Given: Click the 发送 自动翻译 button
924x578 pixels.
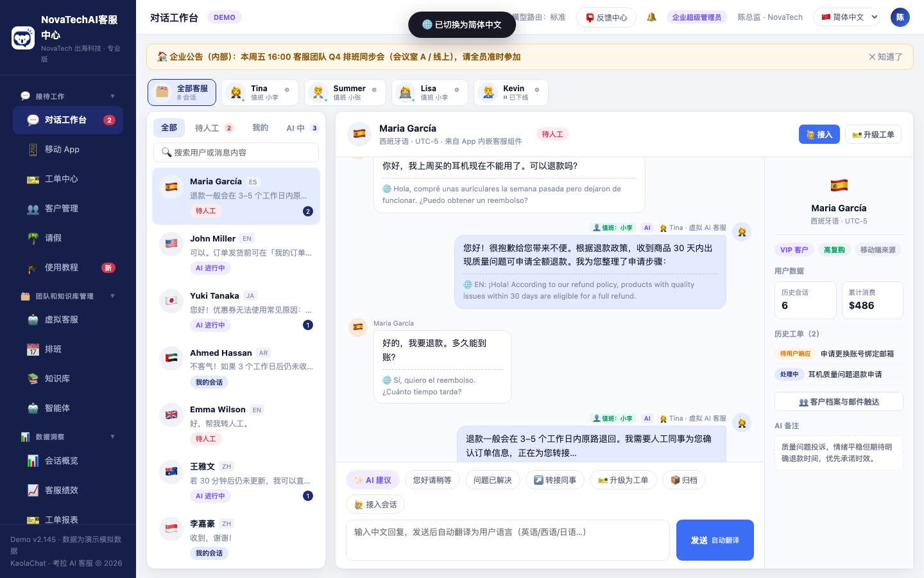Looking at the screenshot, I should 715,540.
